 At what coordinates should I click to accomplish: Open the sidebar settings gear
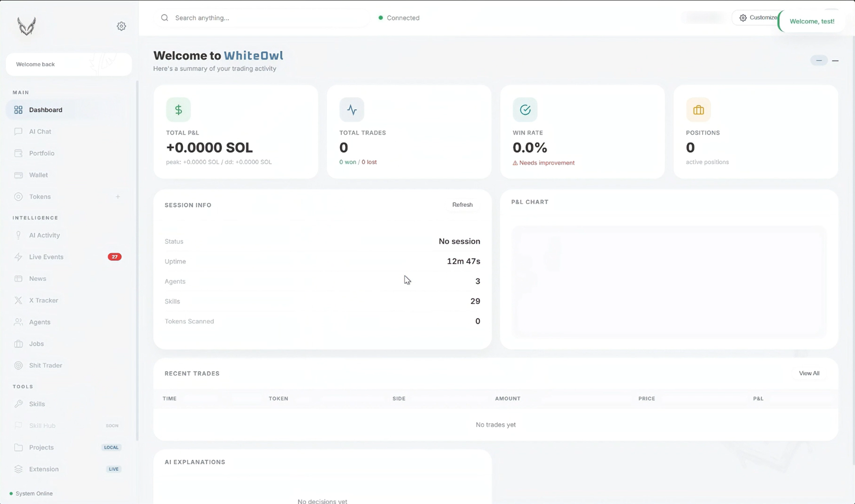121,26
